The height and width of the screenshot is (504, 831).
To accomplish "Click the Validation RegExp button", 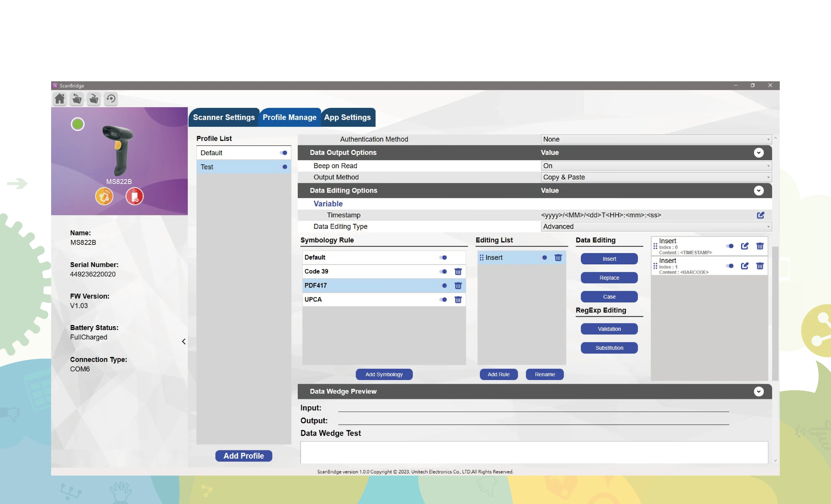I will point(609,329).
